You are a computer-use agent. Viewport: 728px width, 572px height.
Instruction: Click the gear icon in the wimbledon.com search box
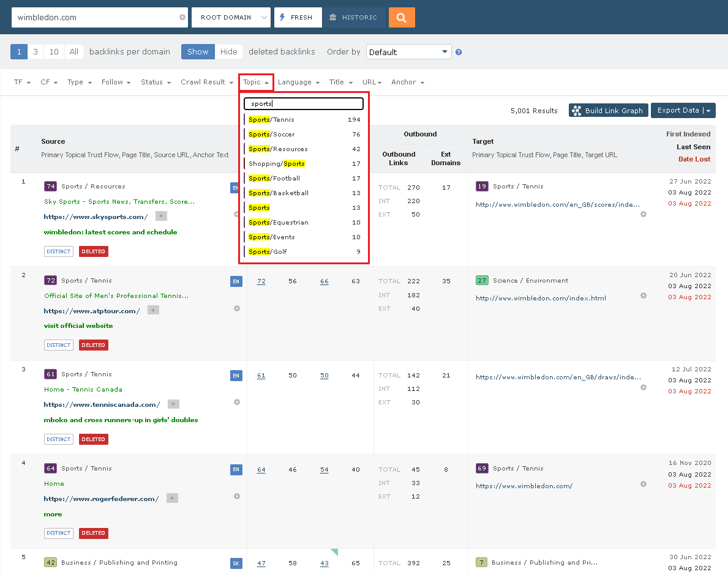point(182,17)
